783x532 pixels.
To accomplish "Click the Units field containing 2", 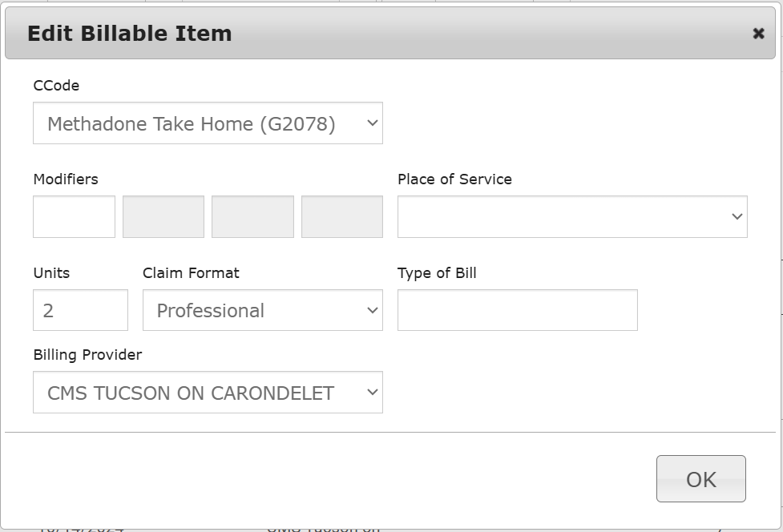I will [80, 310].
